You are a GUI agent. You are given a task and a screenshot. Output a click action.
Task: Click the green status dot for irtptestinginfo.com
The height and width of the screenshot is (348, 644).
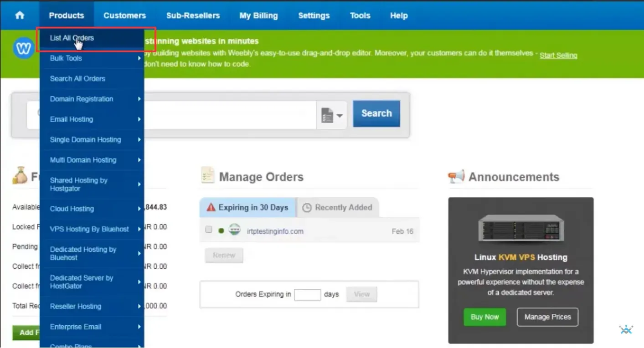(221, 230)
